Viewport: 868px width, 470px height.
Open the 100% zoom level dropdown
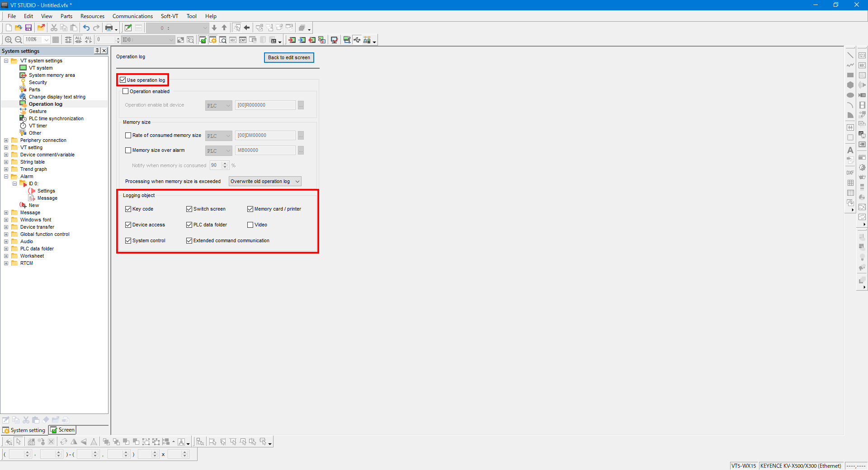46,40
